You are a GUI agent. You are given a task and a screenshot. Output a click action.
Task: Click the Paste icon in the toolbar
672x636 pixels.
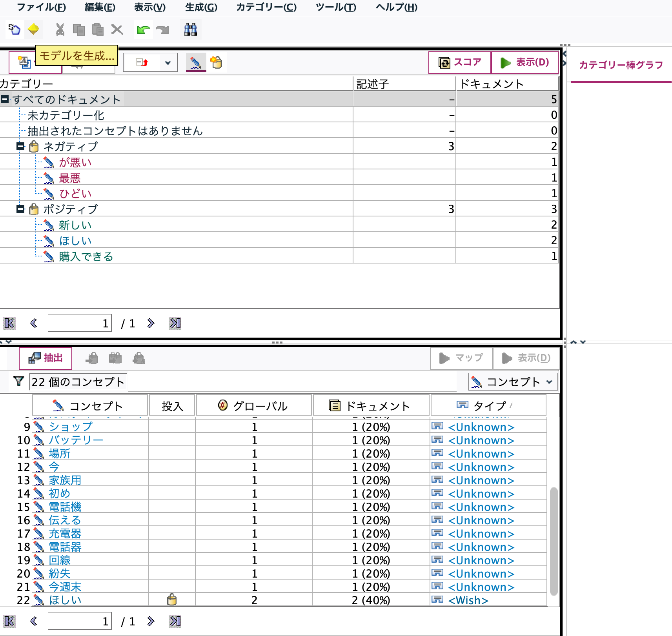(97, 29)
